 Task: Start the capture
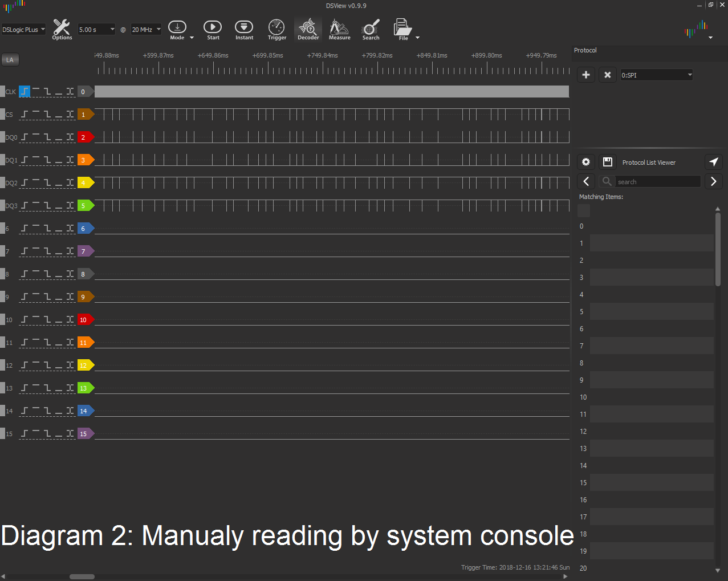[x=213, y=29]
